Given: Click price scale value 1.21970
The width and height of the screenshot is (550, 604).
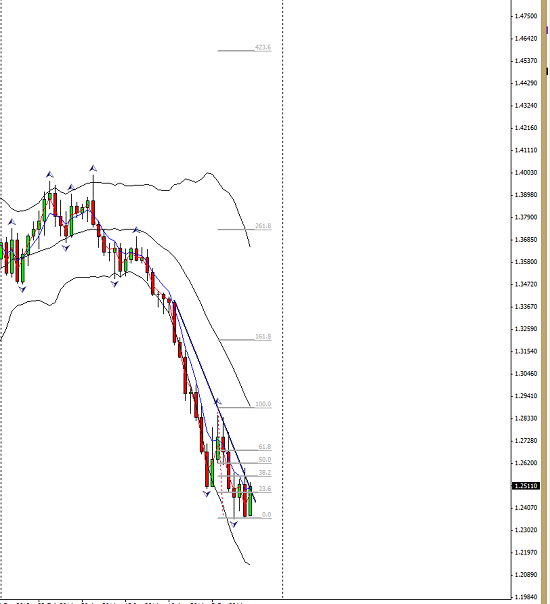Looking at the screenshot, I should pyautogui.click(x=526, y=553).
